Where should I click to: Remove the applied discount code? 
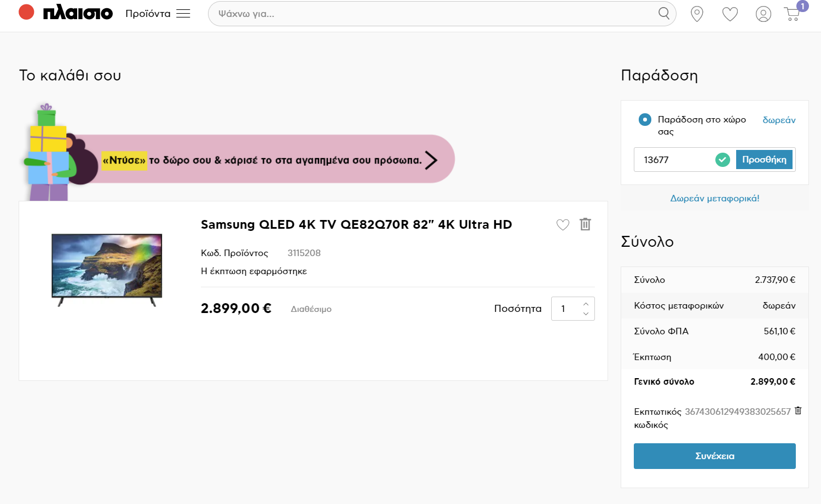(798, 410)
